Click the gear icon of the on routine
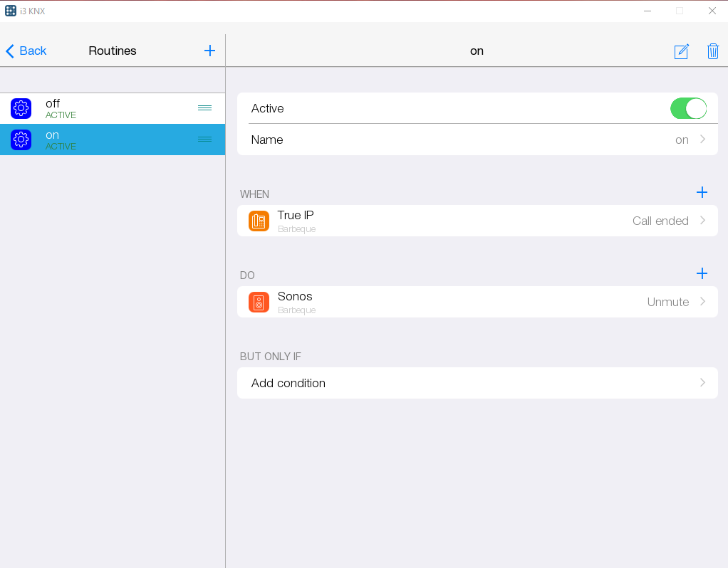728x568 pixels. (21, 140)
